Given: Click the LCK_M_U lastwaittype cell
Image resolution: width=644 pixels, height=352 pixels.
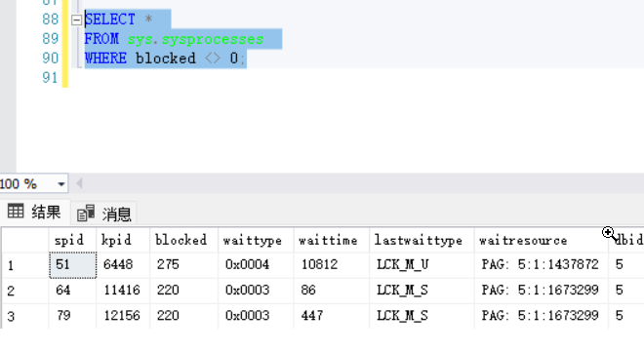Looking at the screenshot, I should (x=422, y=265).
